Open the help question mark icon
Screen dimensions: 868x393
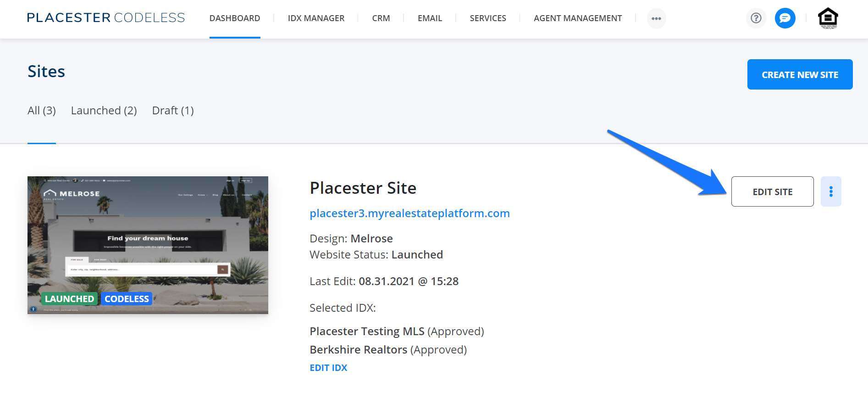756,18
